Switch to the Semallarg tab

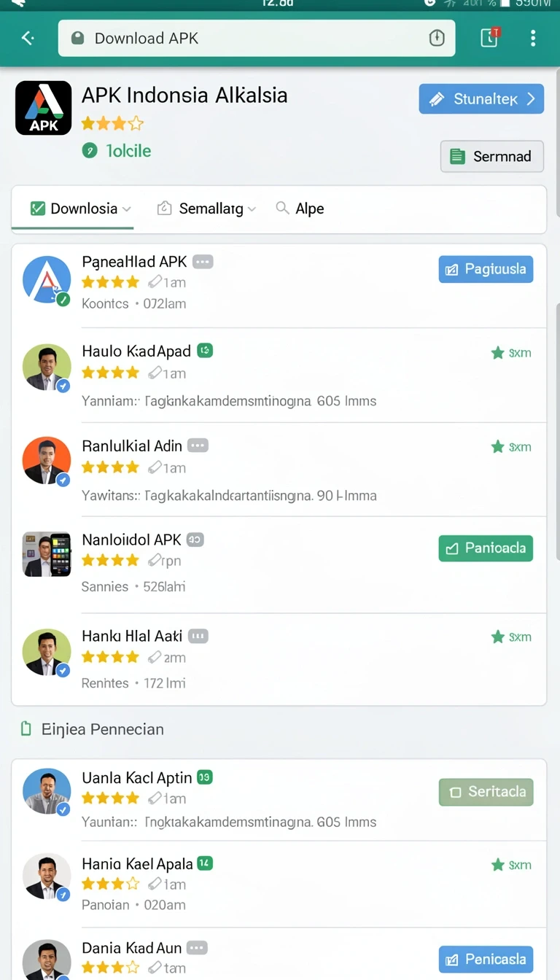click(206, 209)
